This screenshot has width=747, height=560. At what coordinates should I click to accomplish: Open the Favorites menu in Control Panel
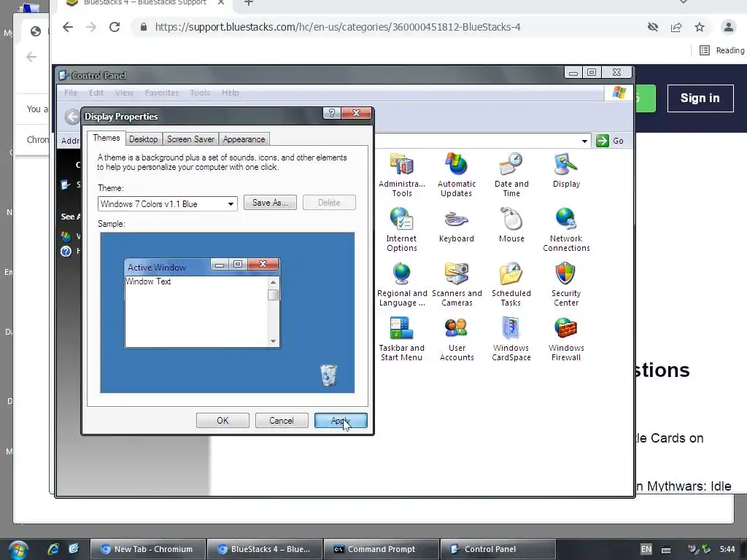pyautogui.click(x=162, y=93)
